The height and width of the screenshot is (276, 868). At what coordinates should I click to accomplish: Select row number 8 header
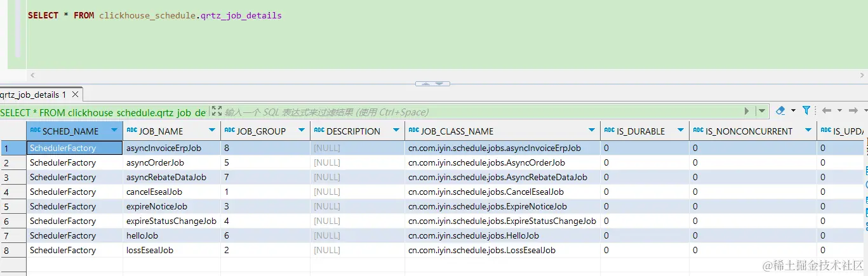point(13,250)
